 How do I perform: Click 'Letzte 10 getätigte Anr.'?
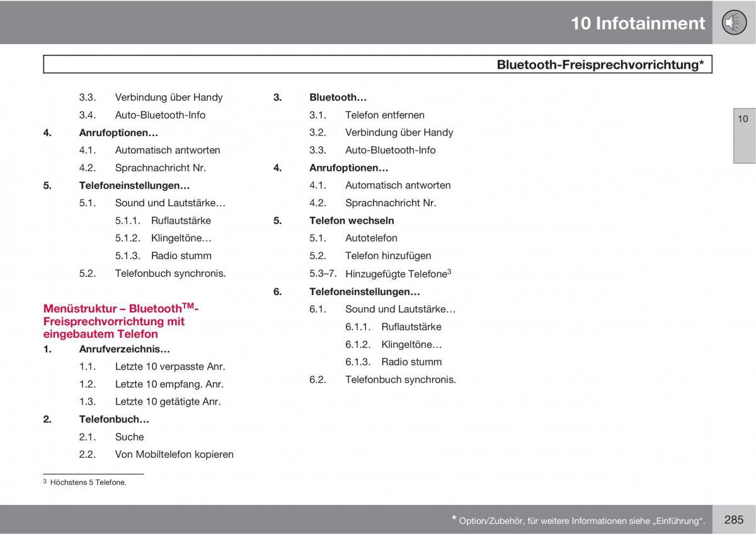168,402
